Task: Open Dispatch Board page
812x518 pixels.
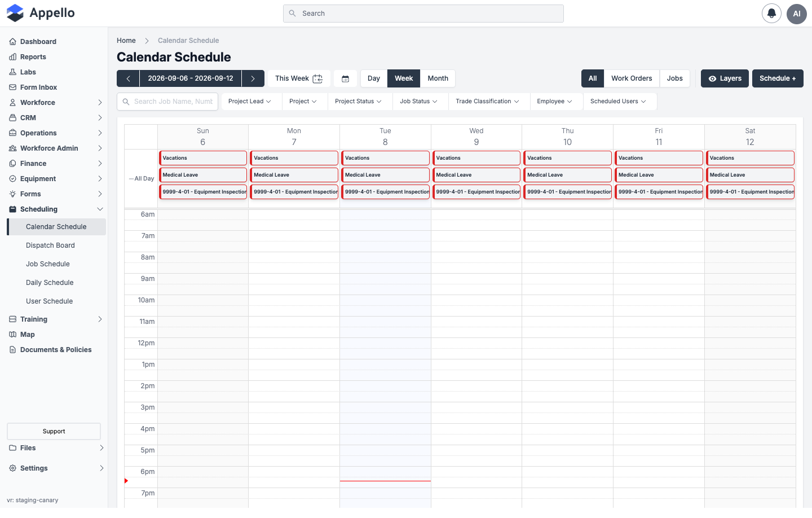Action: (50, 245)
